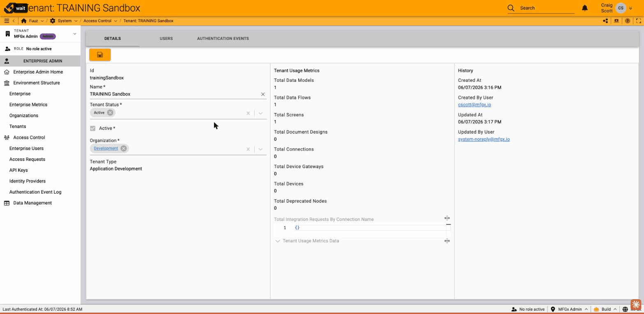This screenshot has height=314, width=644.
Task: Open Enterprise Users in sidebar
Action: [x=26, y=148]
